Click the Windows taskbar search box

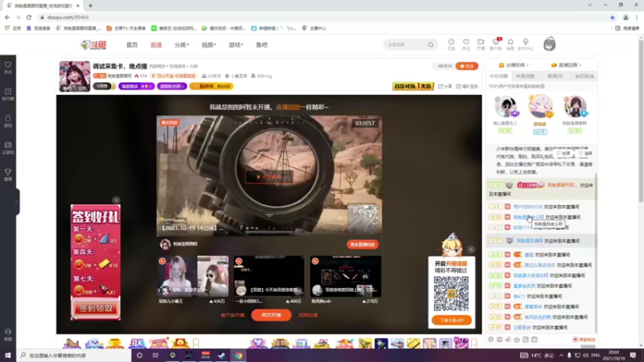74,356
